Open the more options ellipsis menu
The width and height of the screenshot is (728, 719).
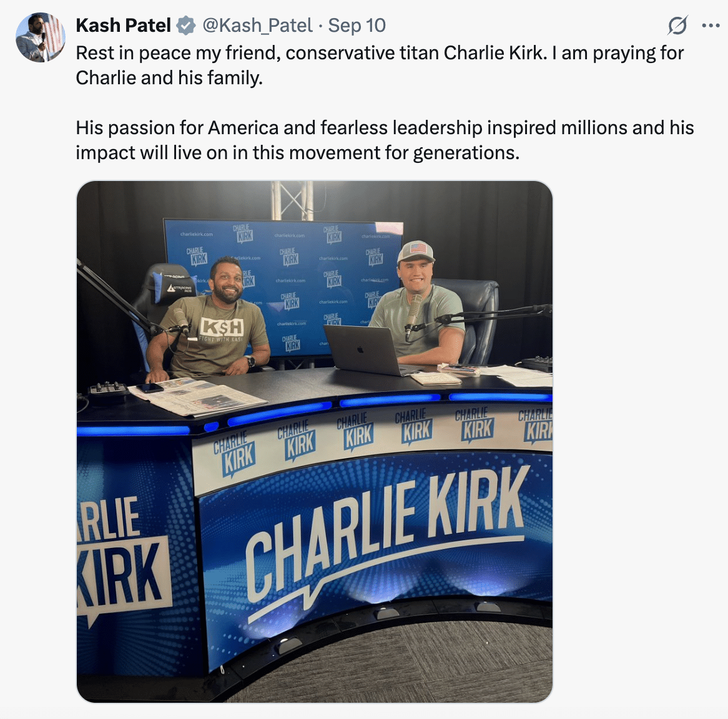pos(711,26)
